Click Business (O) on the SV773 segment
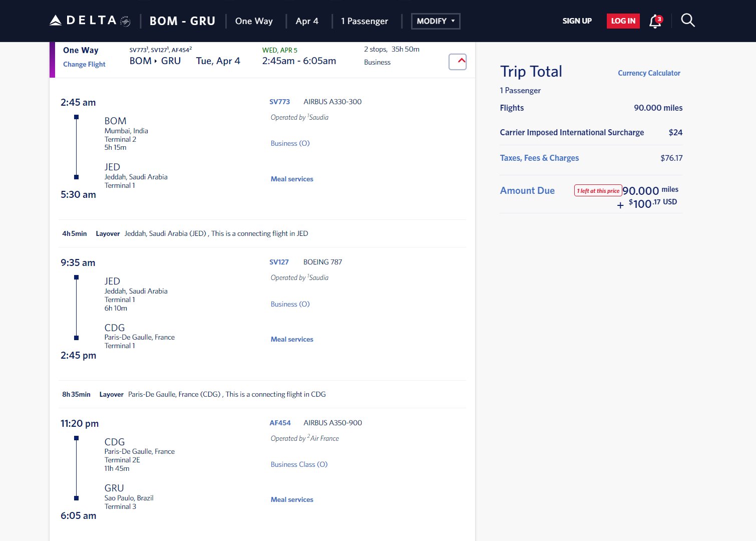Viewport: 756px width, 541px height. 290,143
